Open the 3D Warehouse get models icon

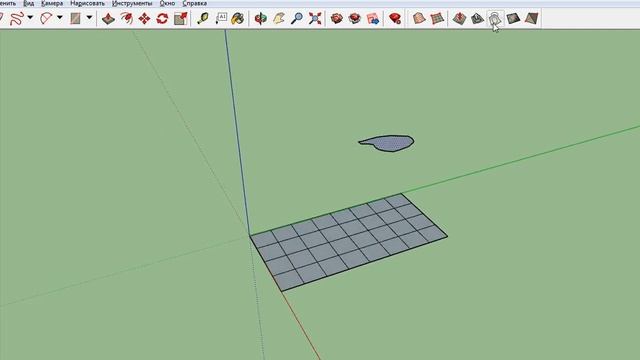(337, 18)
